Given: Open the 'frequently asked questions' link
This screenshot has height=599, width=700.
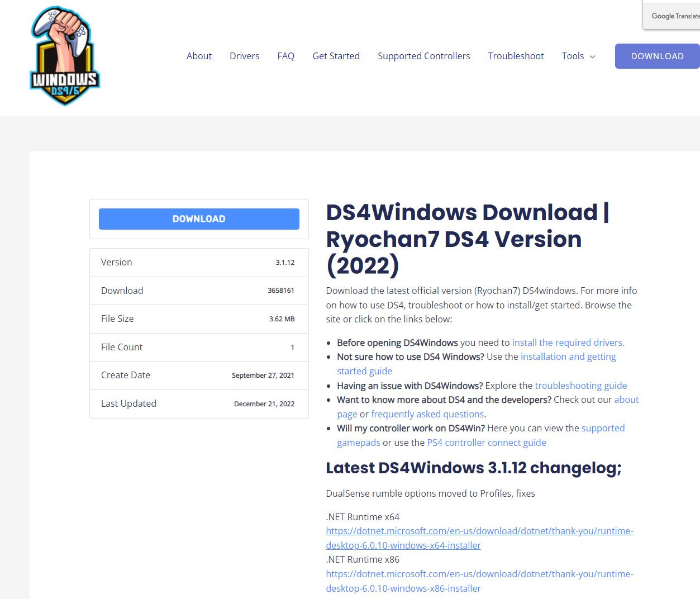Looking at the screenshot, I should [427, 414].
